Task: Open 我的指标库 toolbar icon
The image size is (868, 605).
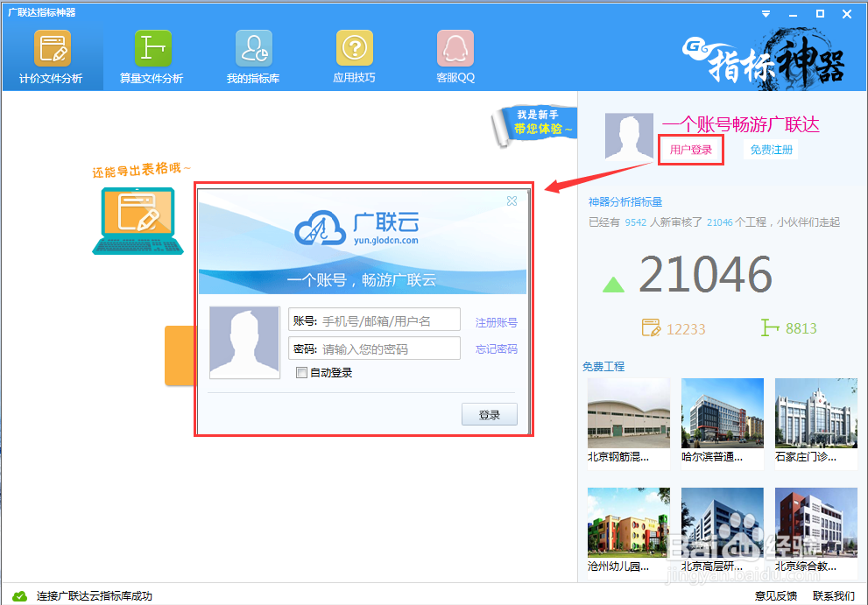Action: point(253,48)
